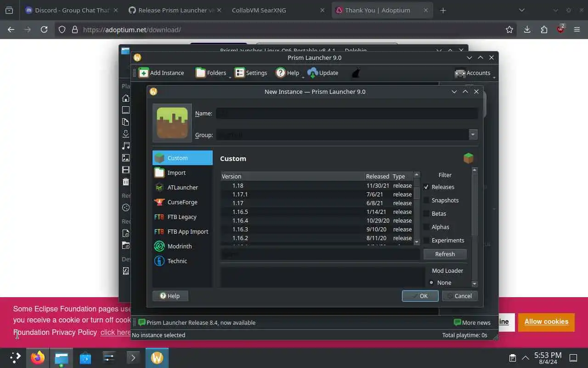Viewport: 588px width, 368px height.
Task: Open a new browser tab
Action: [x=443, y=10]
